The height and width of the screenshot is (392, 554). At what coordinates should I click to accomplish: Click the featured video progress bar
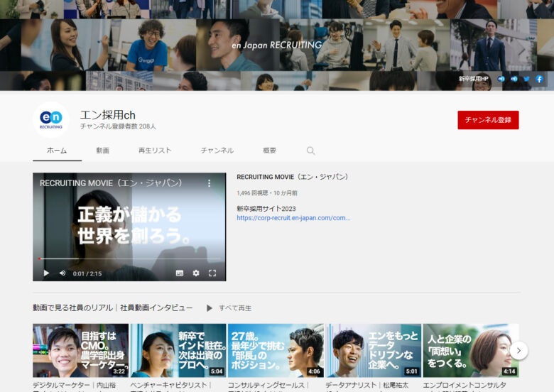pos(129,258)
